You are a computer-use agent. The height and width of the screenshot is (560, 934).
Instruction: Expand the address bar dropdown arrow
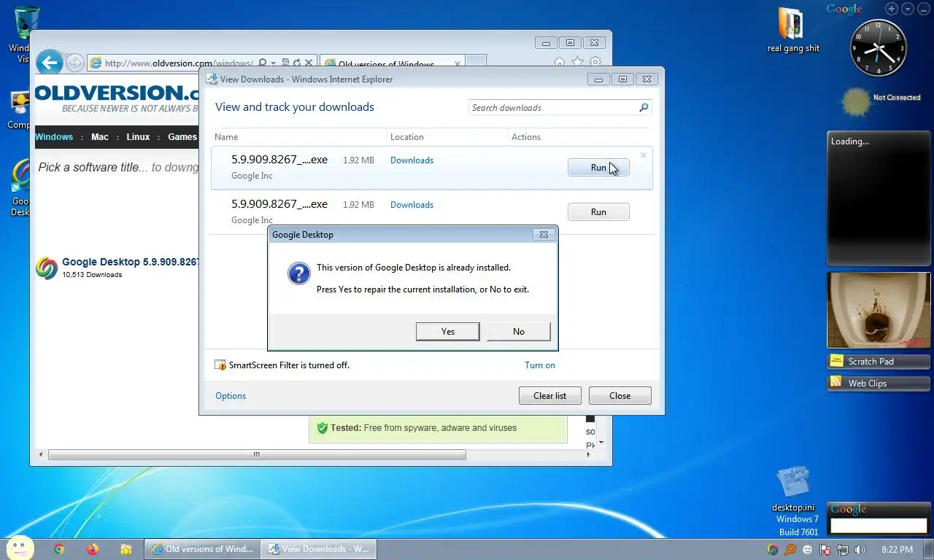coord(274,63)
